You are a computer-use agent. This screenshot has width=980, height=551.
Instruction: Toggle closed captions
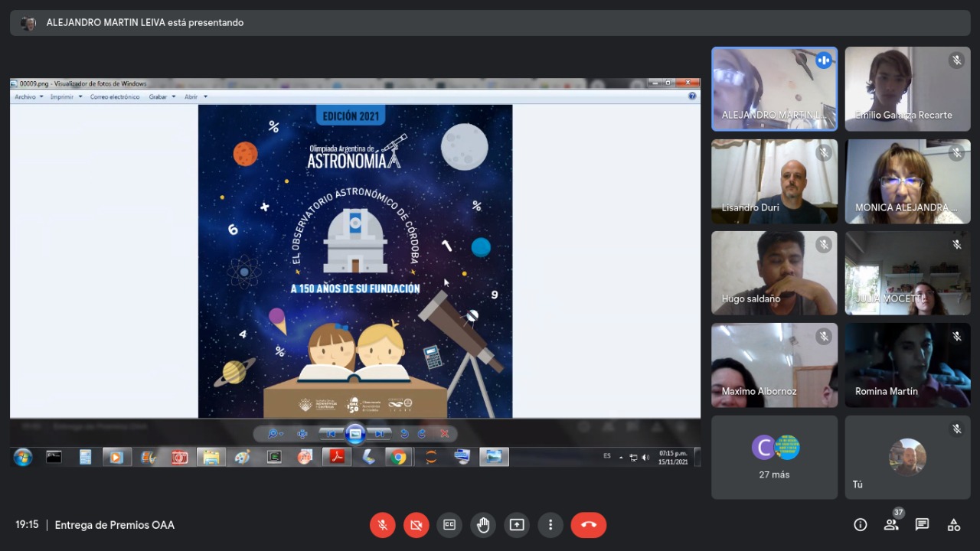click(449, 525)
